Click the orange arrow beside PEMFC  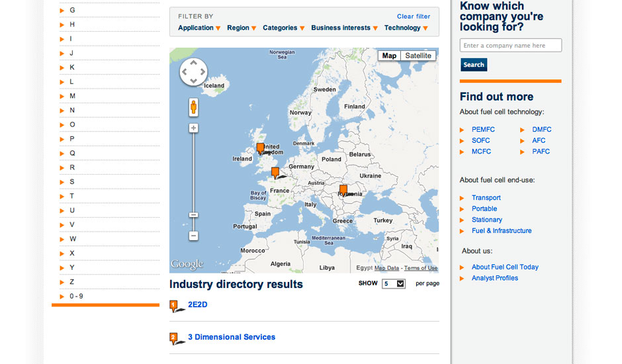pos(462,130)
